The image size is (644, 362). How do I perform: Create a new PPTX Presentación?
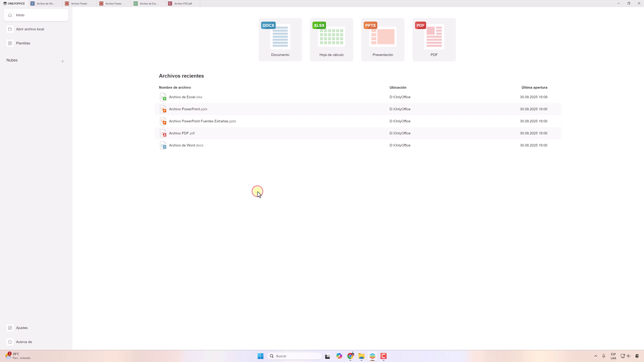[x=383, y=40]
